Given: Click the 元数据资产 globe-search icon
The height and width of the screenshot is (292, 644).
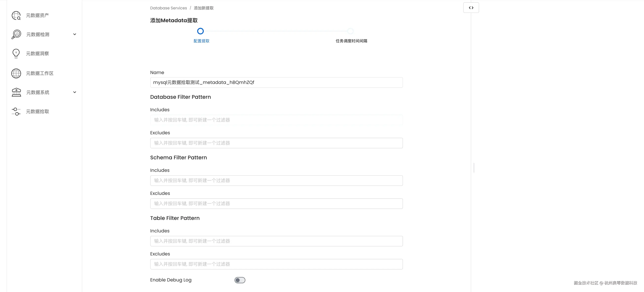Looking at the screenshot, I should pyautogui.click(x=16, y=15).
